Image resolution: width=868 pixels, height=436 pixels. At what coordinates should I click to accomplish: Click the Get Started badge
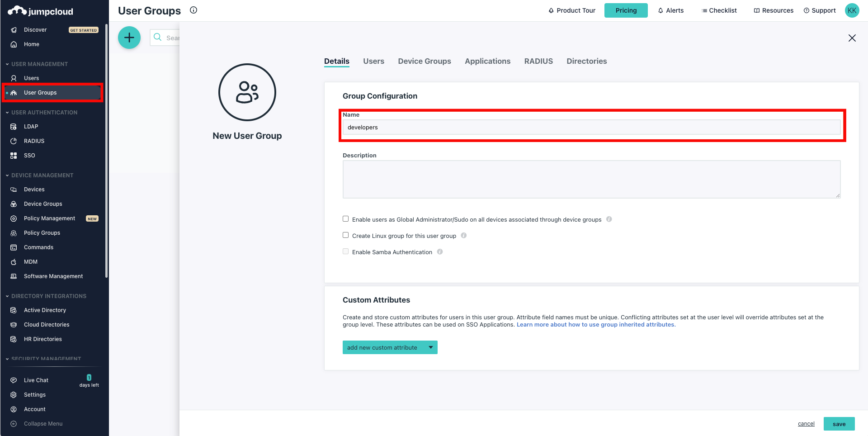tap(84, 30)
